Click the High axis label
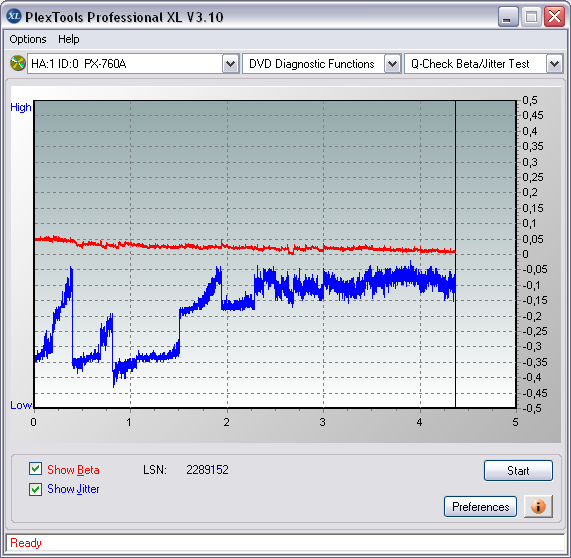Screen dimensions: 571x558 click(x=21, y=107)
